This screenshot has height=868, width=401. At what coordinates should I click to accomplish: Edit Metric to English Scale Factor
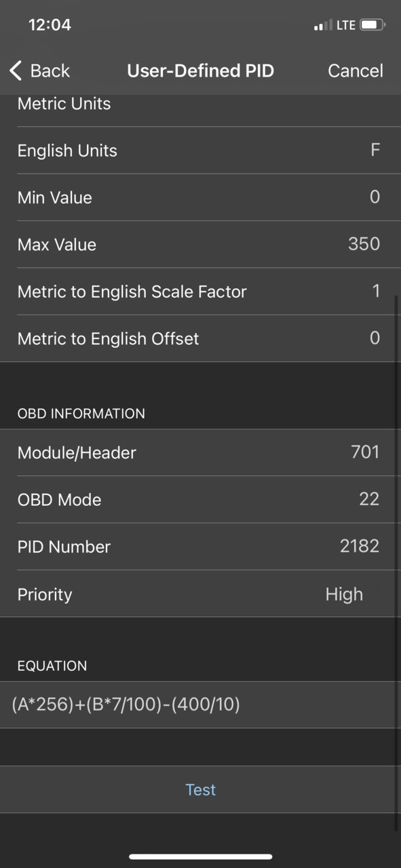[x=200, y=292]
